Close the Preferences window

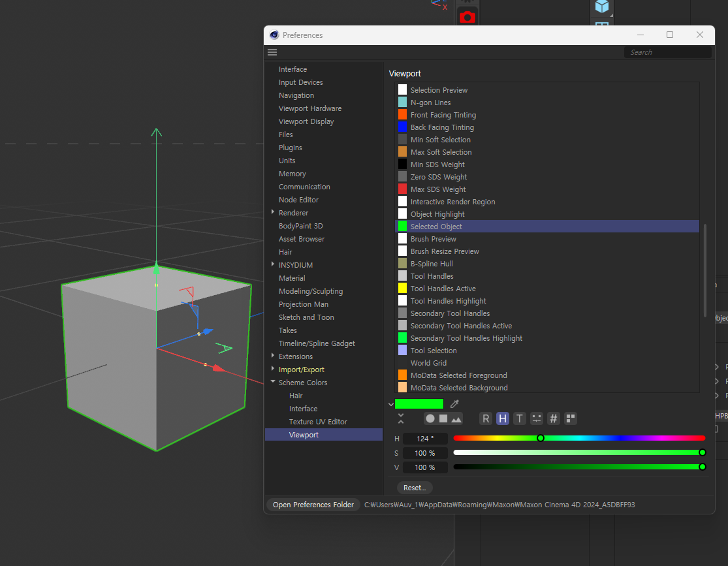tap(700, 35)
